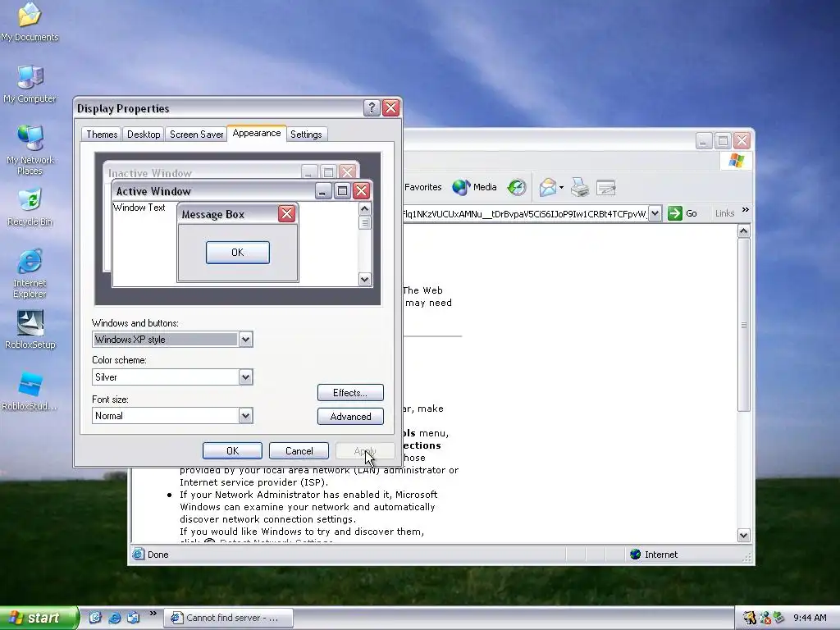The width and height of the screenshot is (840, 630).
Task: Click the first system tray icon
Action: [x=749, y=618]
